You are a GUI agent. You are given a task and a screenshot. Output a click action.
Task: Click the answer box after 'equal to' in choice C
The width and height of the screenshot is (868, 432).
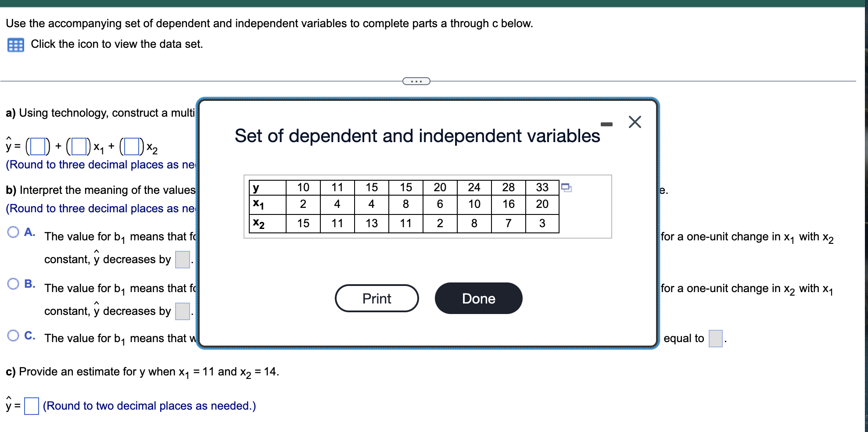point(715,338)
